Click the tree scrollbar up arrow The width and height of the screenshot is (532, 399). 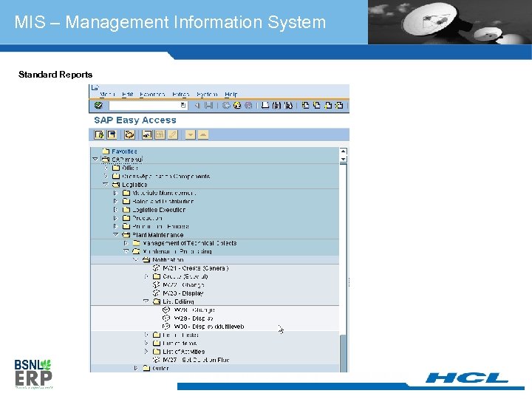point(344,151)
